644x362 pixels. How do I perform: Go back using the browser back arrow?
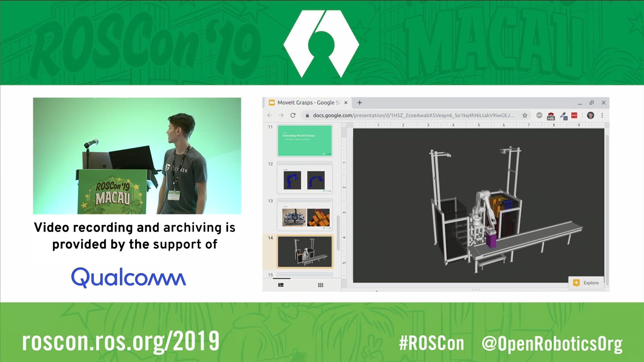pyautogui.click(x=270, y=115)
